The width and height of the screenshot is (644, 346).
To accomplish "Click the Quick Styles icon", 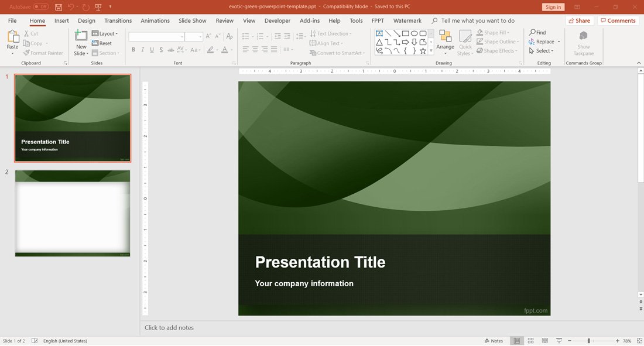I will pyautogui.click(x=465, y=37).
